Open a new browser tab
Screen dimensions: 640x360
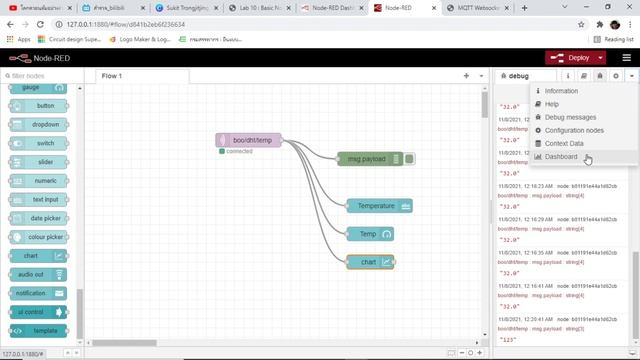[524, 8]
